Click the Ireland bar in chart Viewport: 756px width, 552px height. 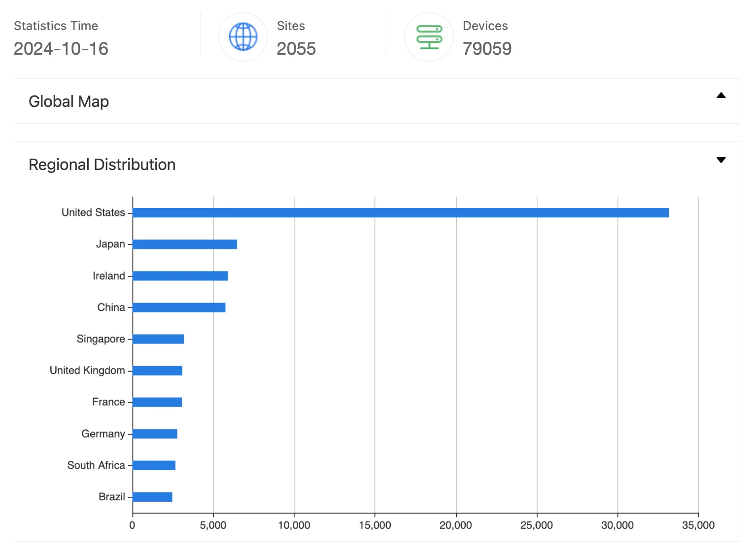[180, 276]
